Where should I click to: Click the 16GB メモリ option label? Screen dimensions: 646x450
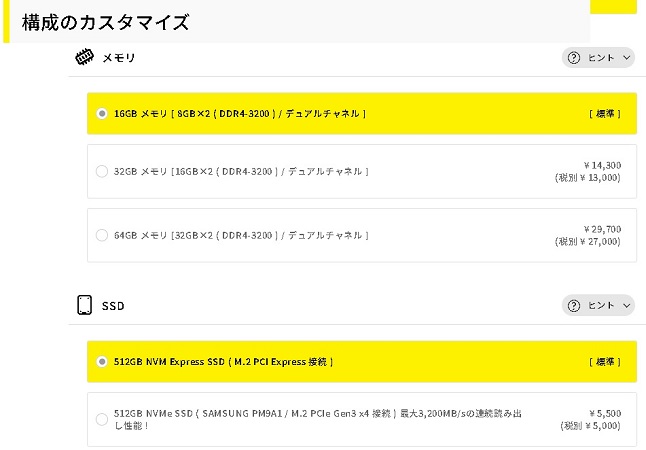[239, 114]
